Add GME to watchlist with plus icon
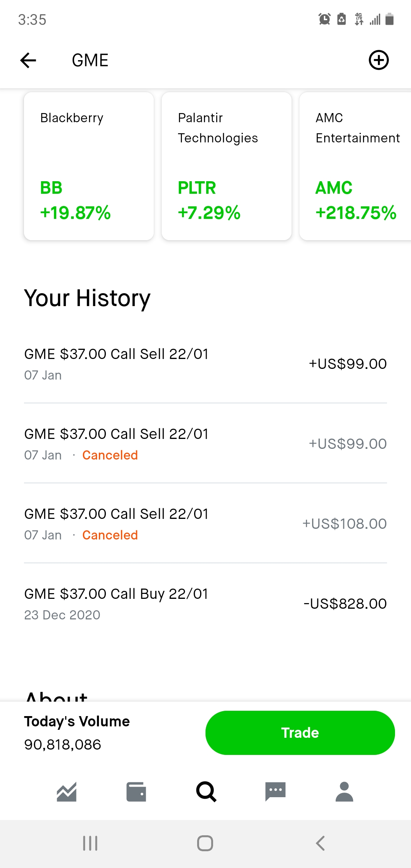This screenshot has height=868, width=411. 379,60
